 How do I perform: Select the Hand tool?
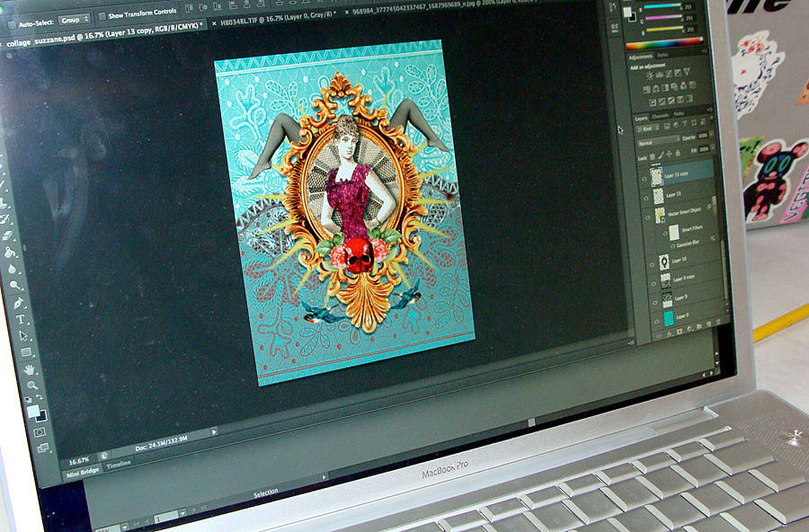pos(30,370)
